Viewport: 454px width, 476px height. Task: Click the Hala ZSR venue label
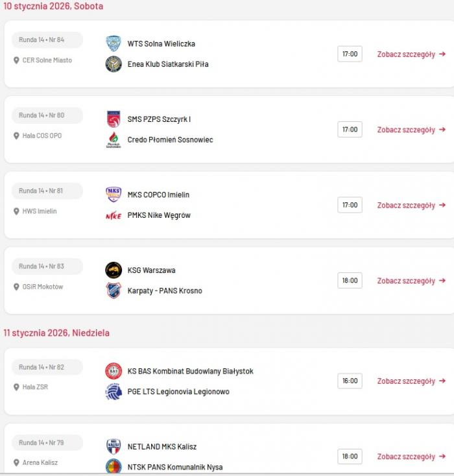tap(35, 387)
